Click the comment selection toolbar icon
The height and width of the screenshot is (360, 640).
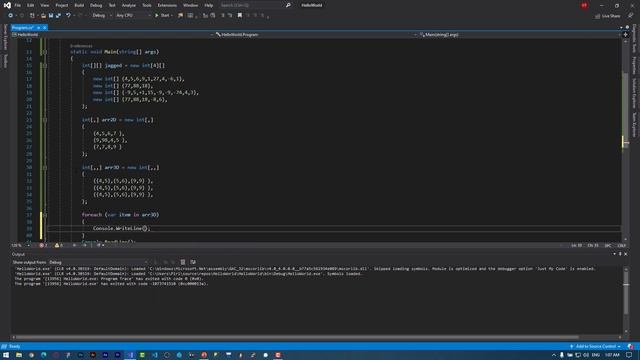(x=223, y=16)
